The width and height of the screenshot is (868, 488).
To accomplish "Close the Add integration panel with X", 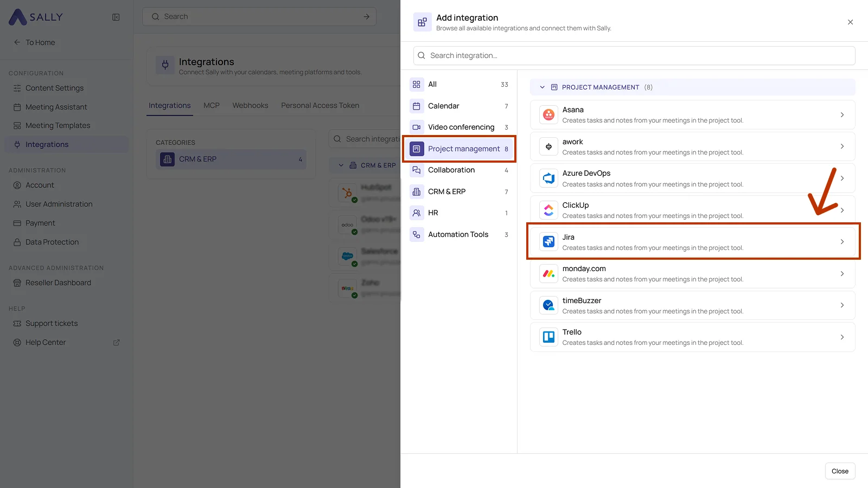I will pyautogui.click(x=850, y=22).
